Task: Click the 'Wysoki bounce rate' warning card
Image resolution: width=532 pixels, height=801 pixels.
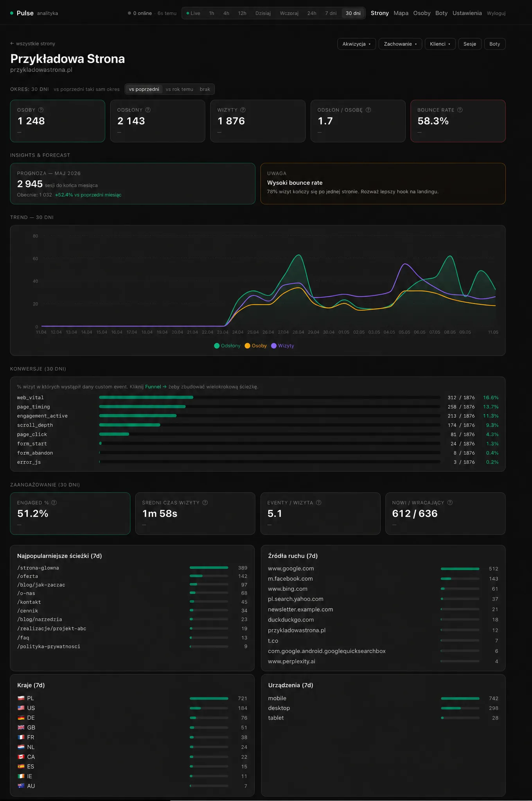Action: (383, 183)
